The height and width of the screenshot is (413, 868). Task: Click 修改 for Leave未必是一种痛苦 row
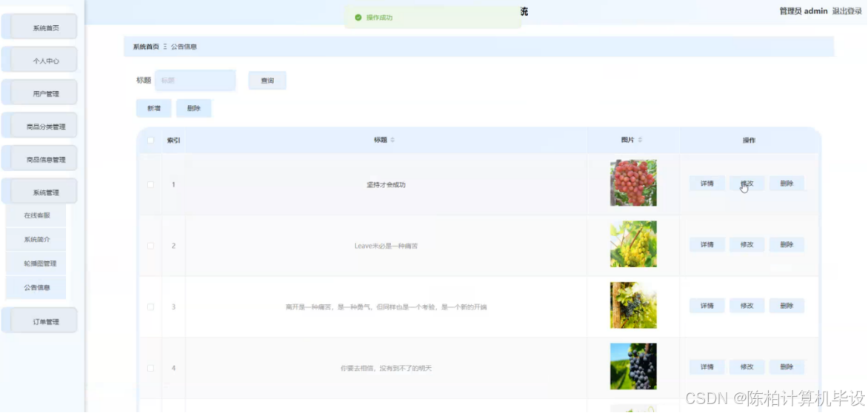[747, 244]
